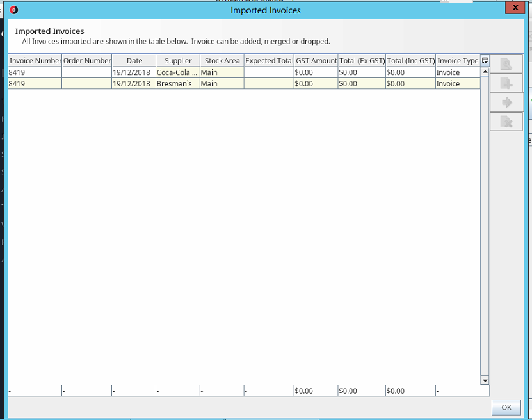The width and height of the screenshot is (532, 420).
Task: Click the application icon in the title bar
Action: [13, 10]
